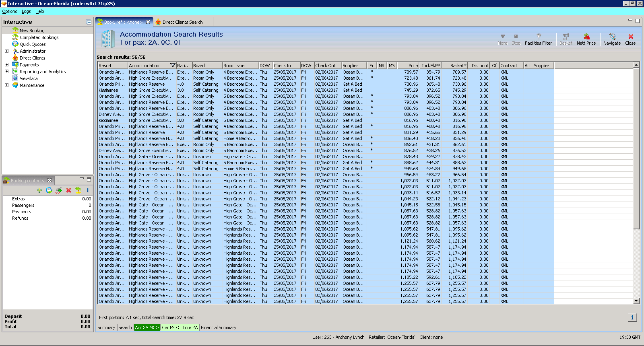Maximize the search results editor area
Screen dimensions: 644x346
tap(638, 21)
